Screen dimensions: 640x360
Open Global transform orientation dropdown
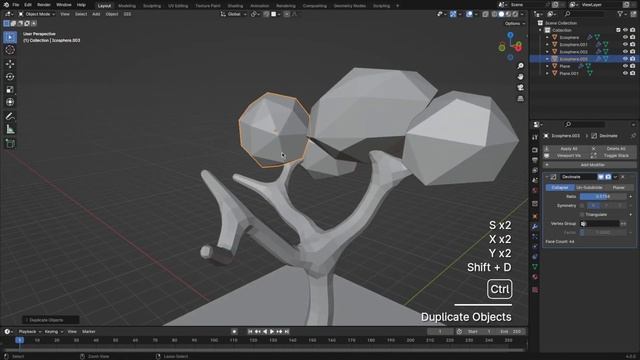234,14
